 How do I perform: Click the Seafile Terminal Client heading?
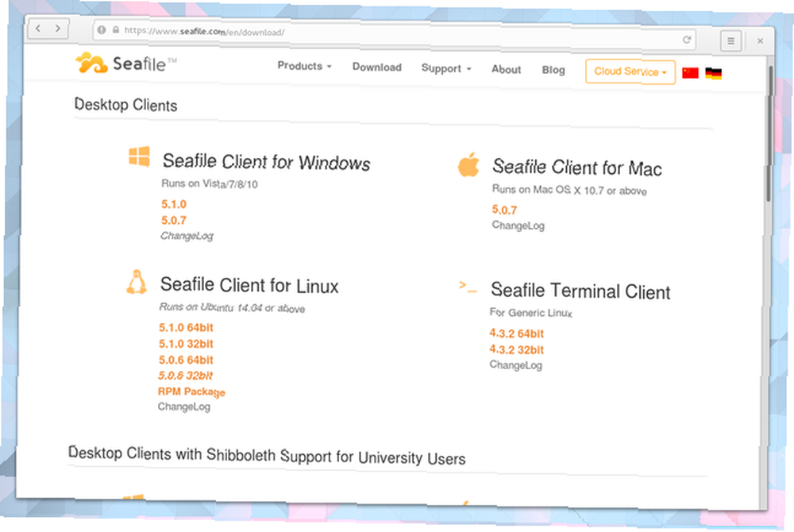[580, 291]
